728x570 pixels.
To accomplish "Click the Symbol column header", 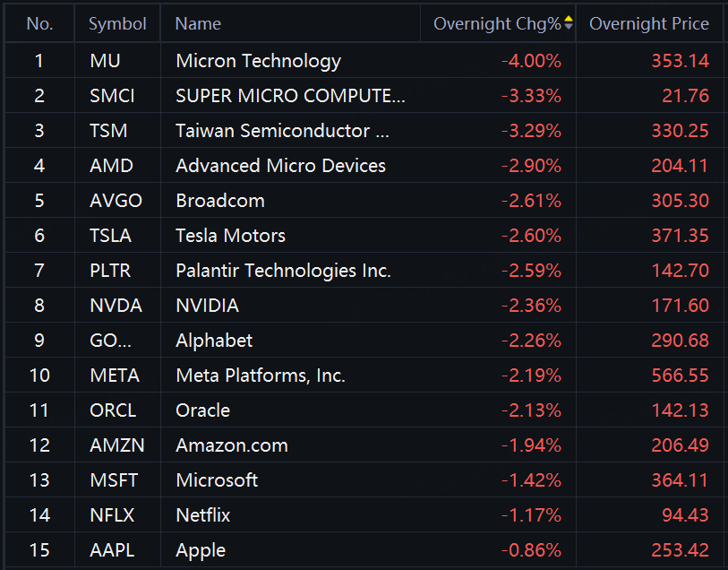I will tap(117, 24).
